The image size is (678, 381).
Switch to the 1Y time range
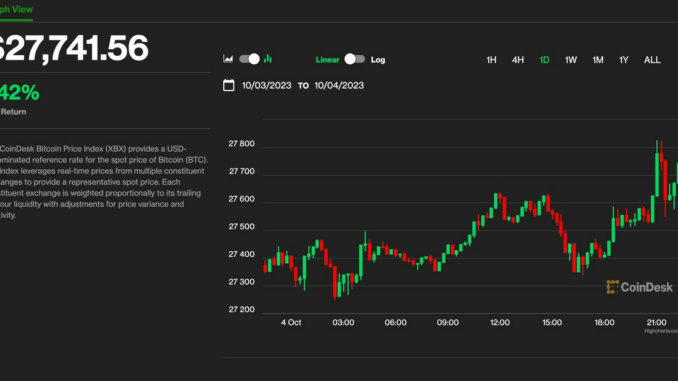click(x=624, y=60)
